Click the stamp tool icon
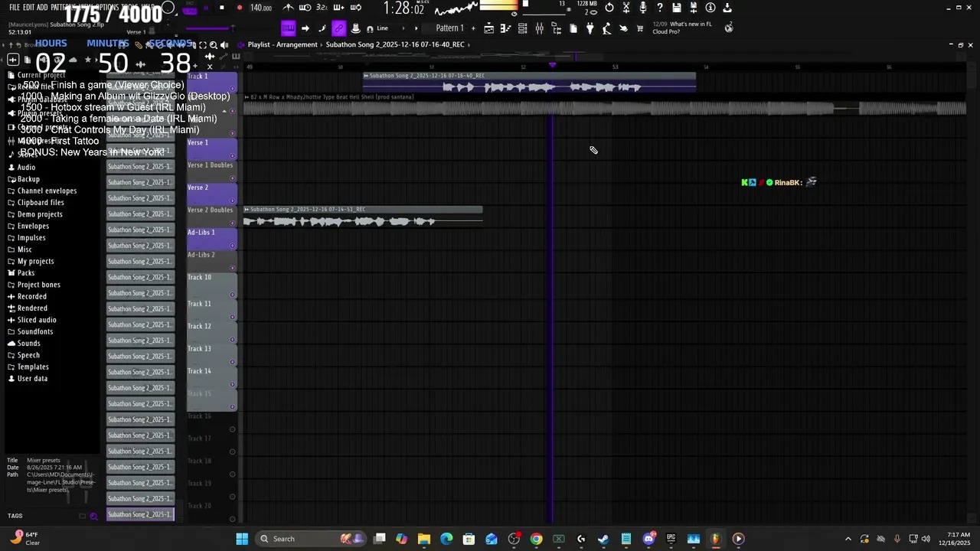The image size is (980, 551). tap(356, 28)
